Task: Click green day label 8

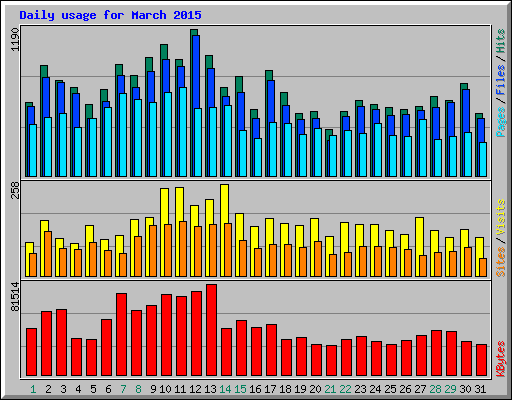Action: [138, 389]
